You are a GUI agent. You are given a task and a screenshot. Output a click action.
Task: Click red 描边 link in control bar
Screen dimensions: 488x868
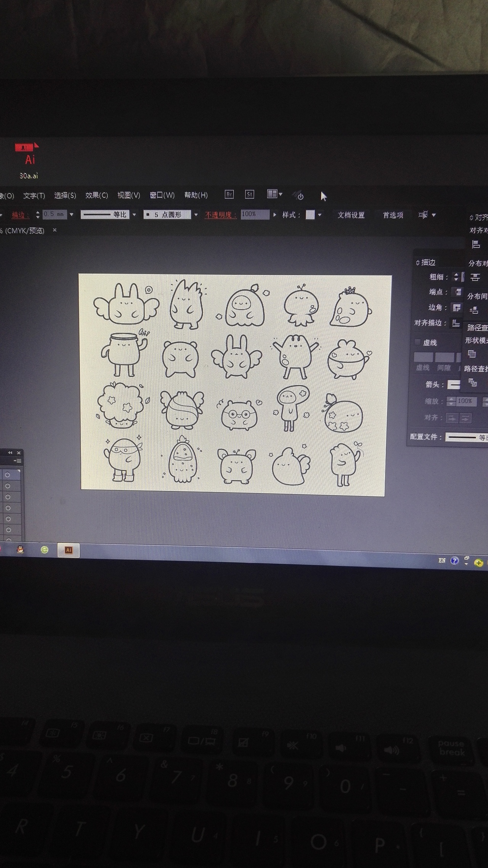(x=20, y=215)
